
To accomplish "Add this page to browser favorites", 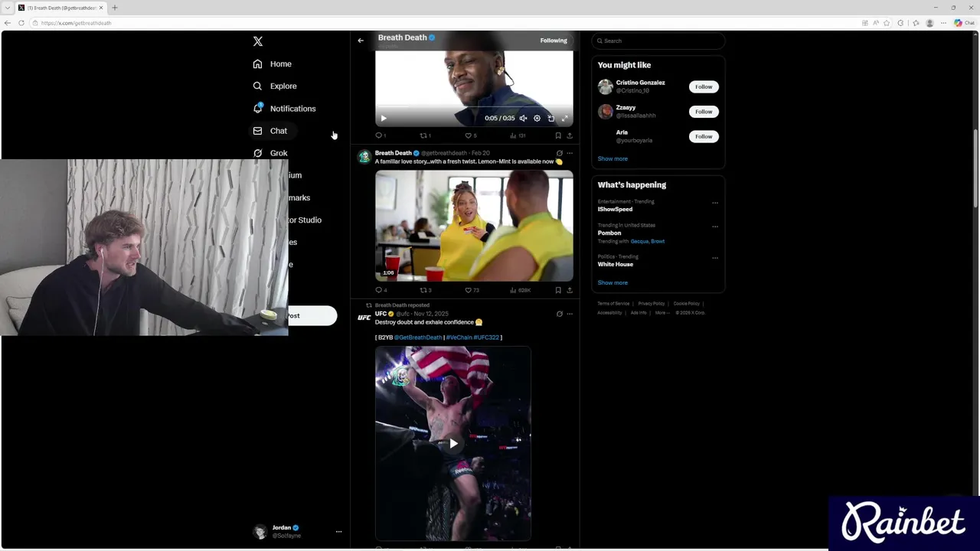I will click(887, 23).
